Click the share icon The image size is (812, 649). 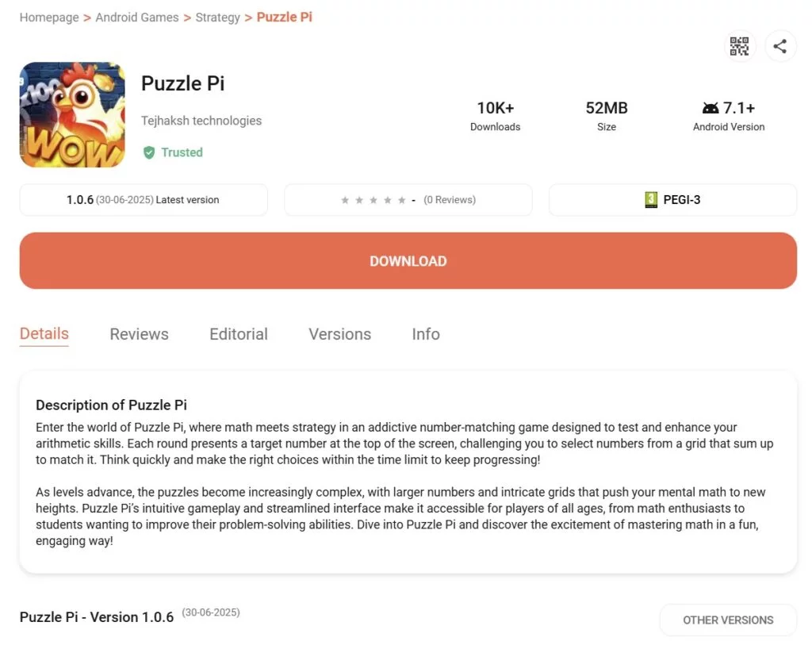780,46
